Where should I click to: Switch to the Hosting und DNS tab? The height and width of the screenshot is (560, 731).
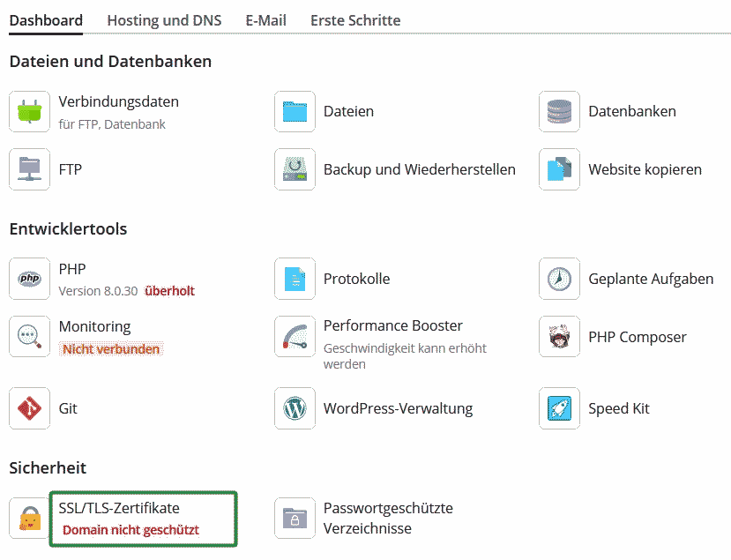tap(164, 20)
